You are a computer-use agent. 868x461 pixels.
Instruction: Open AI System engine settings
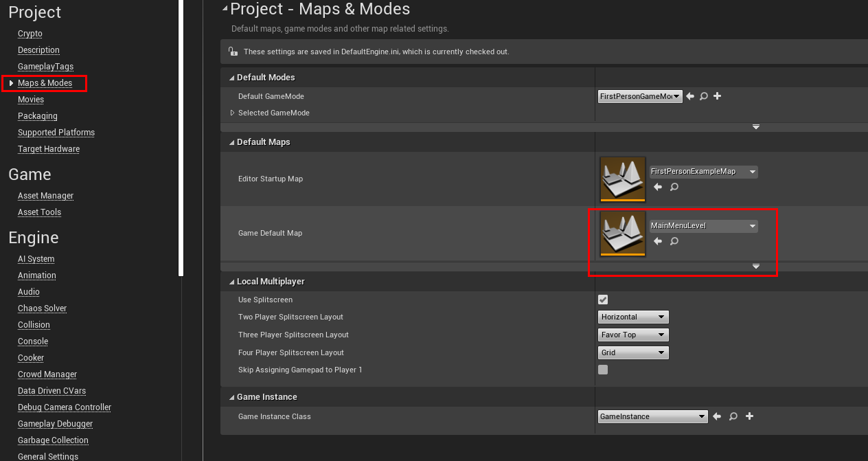pyautogui.click(x=36, y=259)
